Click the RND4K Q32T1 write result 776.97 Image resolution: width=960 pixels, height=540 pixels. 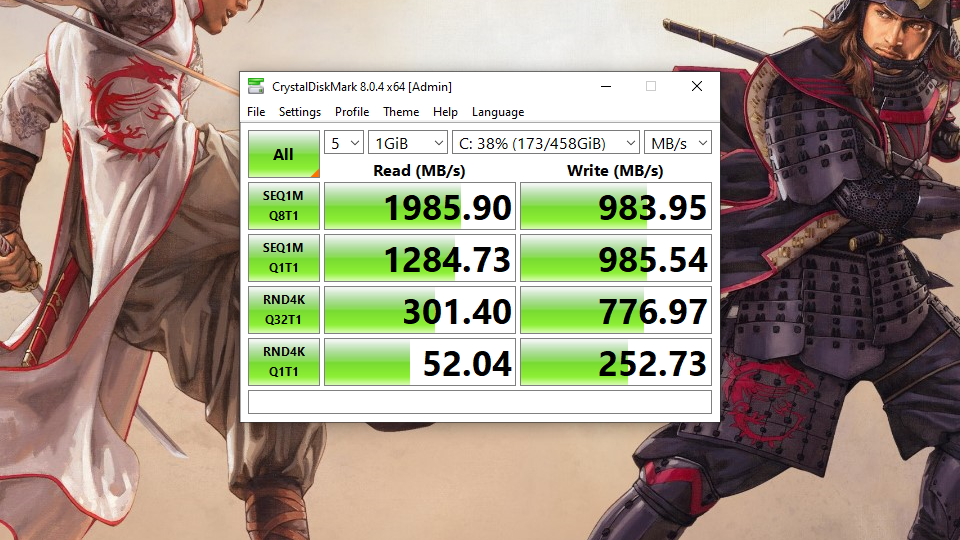(616, 310)
